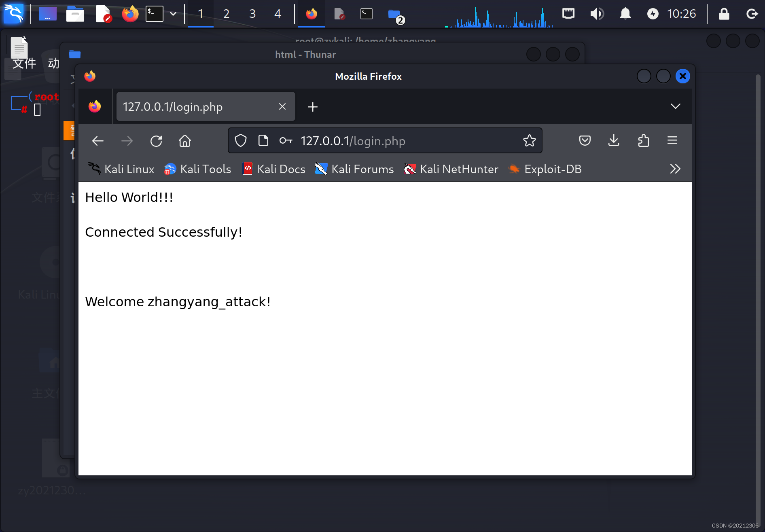Viewport: 765px width, 532px height.
Task: Open the Kali Docs bookmark
Action: tap(273, 169)
